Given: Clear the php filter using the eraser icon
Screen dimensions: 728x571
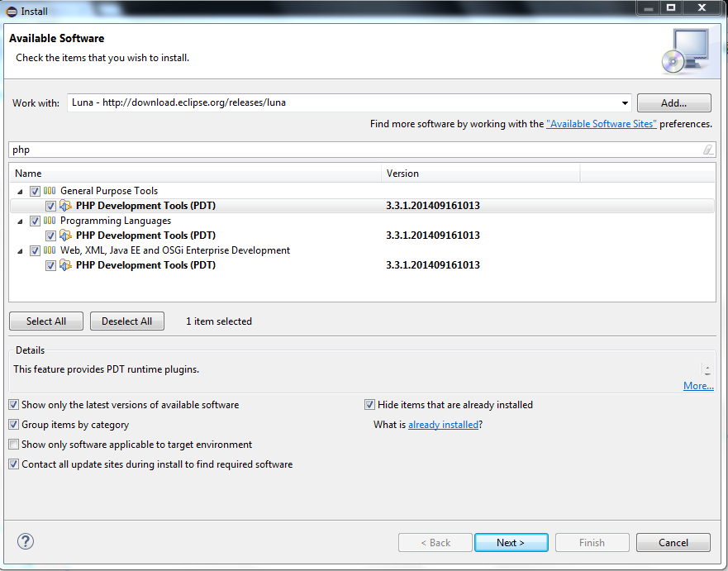Looking at the screenshot, I should [708, 150].
